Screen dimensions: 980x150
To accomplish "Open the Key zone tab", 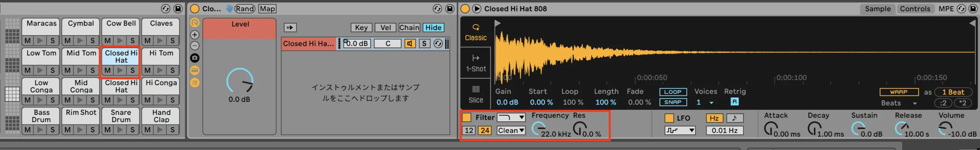I will coord(361,27).
